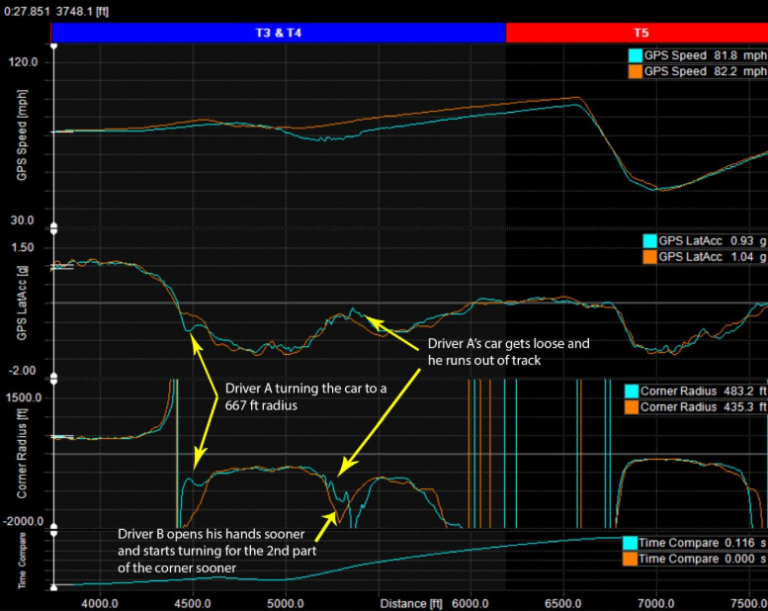Select GPS LatAcc 0.93 g legend text
The image size is (768, 611).
(x=712, y=241)
